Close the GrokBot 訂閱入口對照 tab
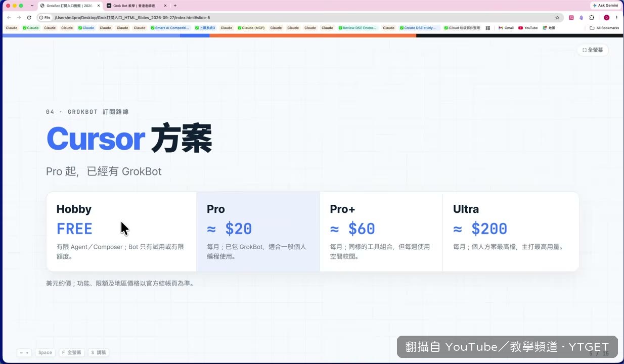624x364 pixels. click(99, 6)
